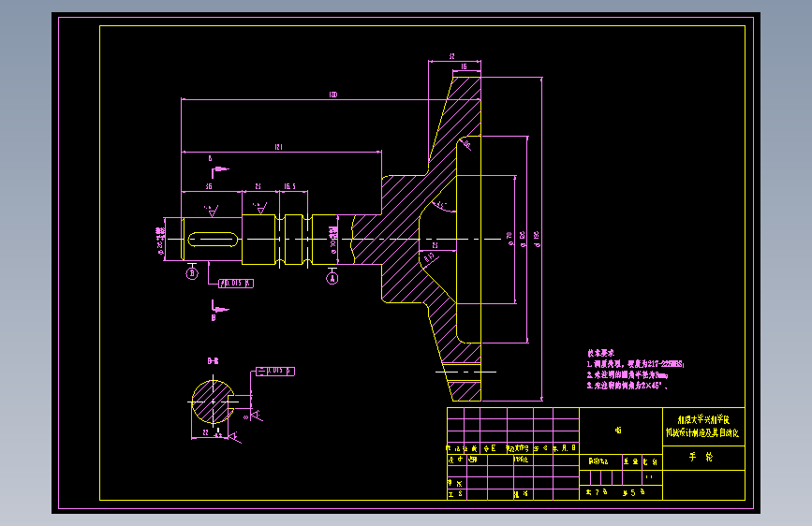This screenshot has width=812, height=526.
Task: Click the university name line in title block
Action: 703,420
